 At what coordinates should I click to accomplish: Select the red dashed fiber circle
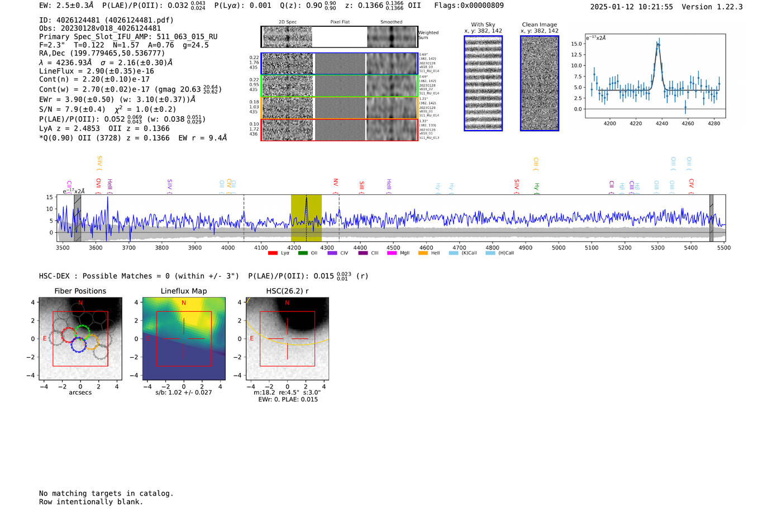coord(69,335)
